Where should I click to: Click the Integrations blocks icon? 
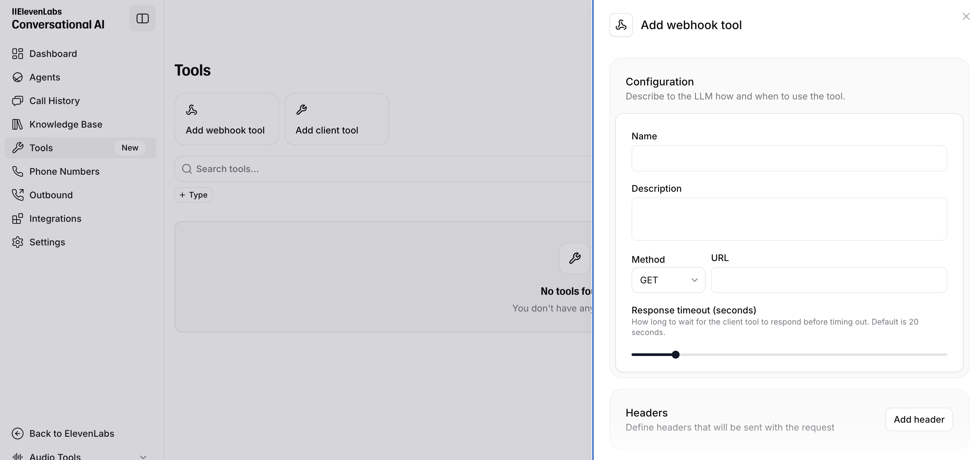click(x=18, y=219)
